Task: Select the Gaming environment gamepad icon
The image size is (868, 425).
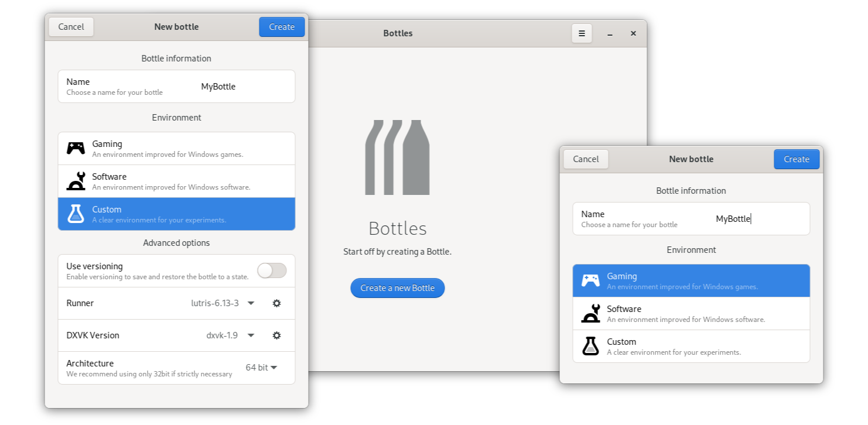Action: click(x=76, y=147)
